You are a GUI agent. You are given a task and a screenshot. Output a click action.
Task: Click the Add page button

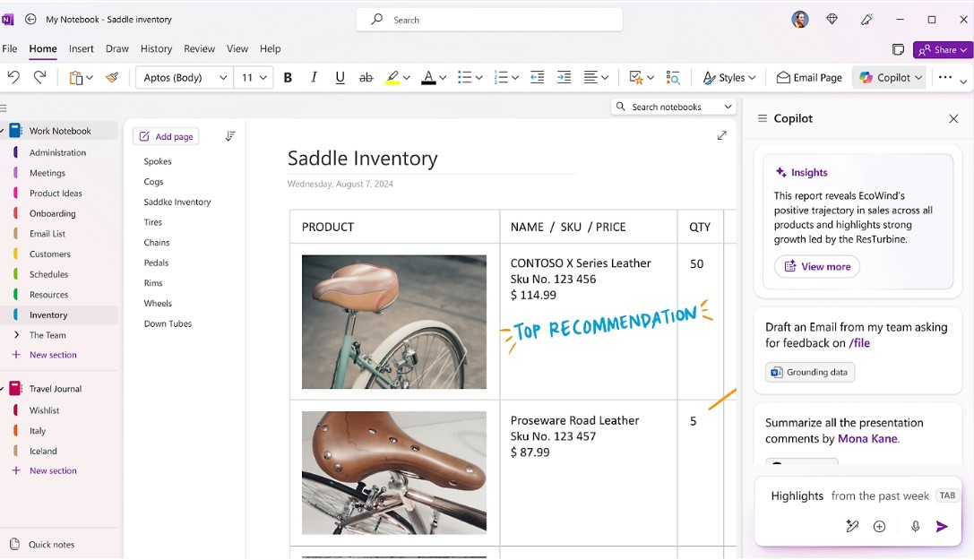(x=166, y=136)
